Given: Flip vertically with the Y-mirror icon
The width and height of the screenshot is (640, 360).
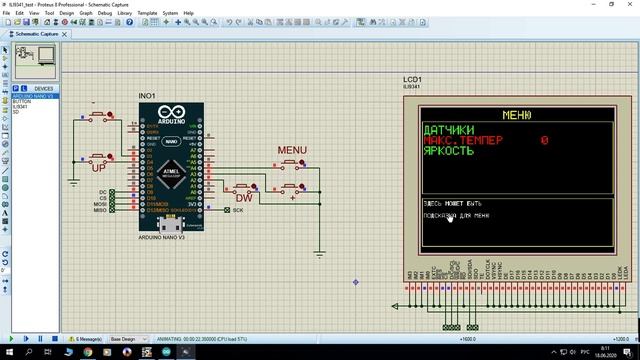Looking at the screenshot, I should coord(5,289).
